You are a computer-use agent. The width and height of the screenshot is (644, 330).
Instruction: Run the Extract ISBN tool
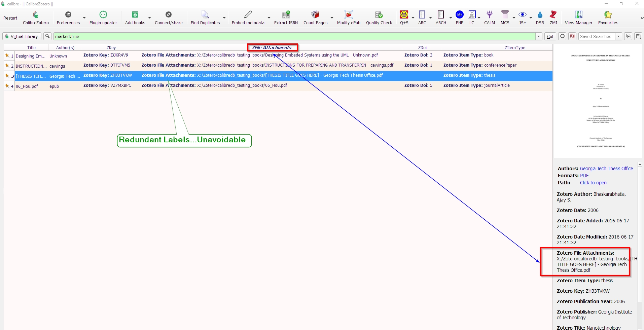(x=286, y=17)
